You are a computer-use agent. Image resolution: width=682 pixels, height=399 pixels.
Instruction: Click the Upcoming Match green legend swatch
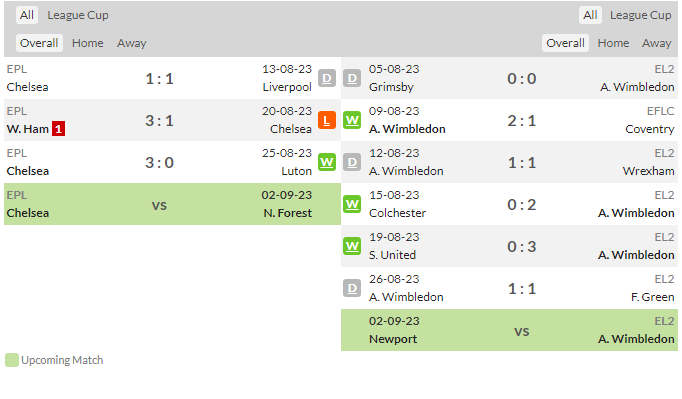click(x=12, y=360)
